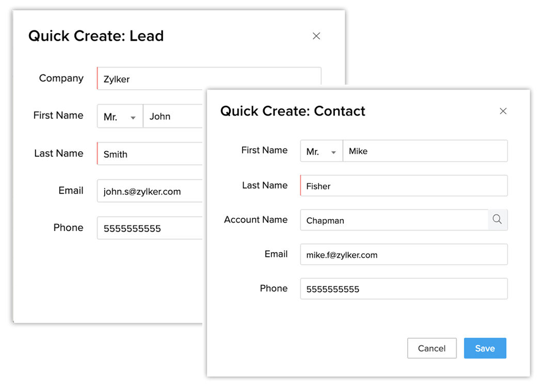The width and height of the screenshot is (545, 392).
Task: Open the Contact salutation Mr. dropdown
Action: coord(322,151)
